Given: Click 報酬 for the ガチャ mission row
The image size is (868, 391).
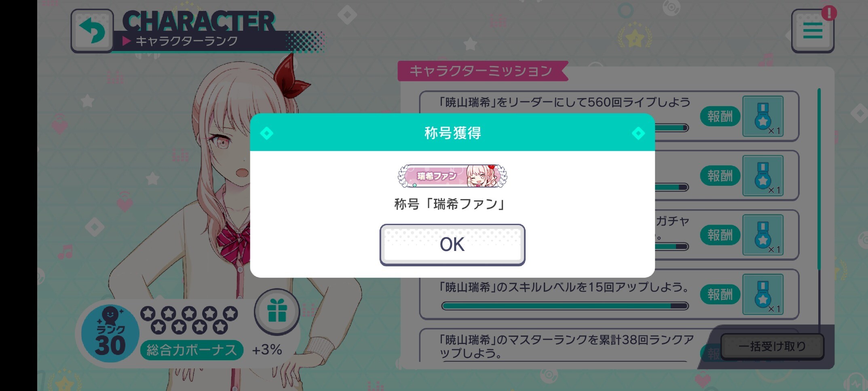Looking at the screenshot, I should pos(720,235).
